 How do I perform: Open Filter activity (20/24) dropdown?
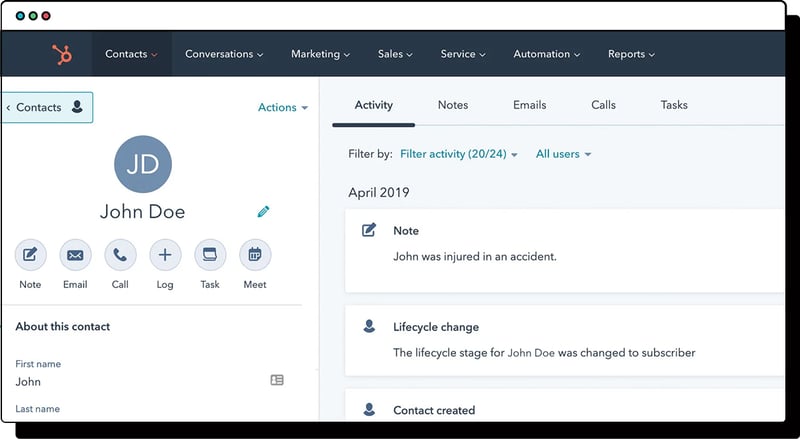coord(459,154)
